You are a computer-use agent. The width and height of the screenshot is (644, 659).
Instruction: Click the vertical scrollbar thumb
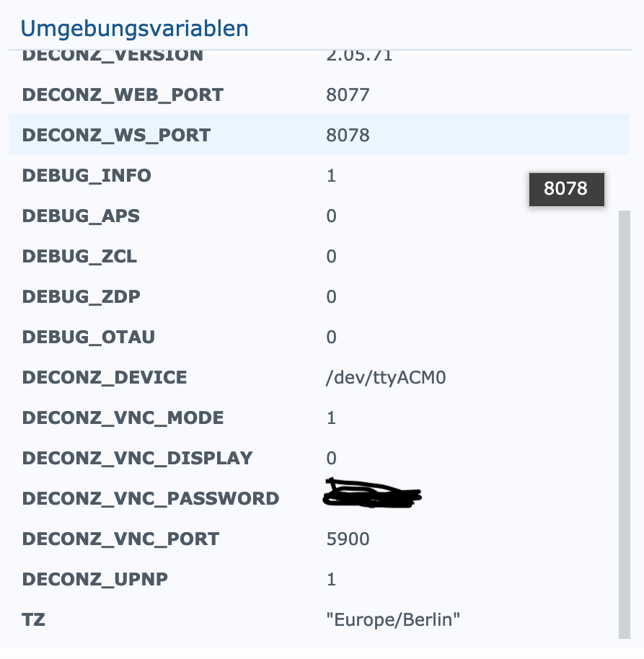(x=625, y=425)
